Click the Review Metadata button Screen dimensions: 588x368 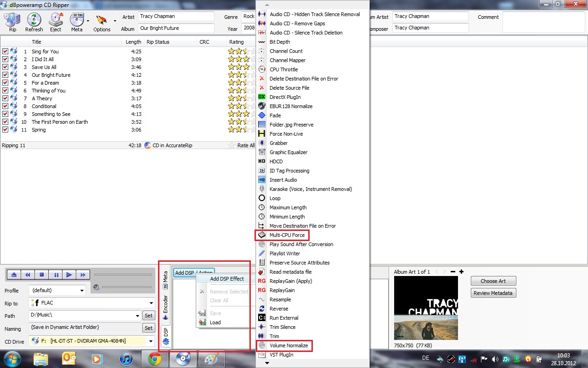point(493,293)
